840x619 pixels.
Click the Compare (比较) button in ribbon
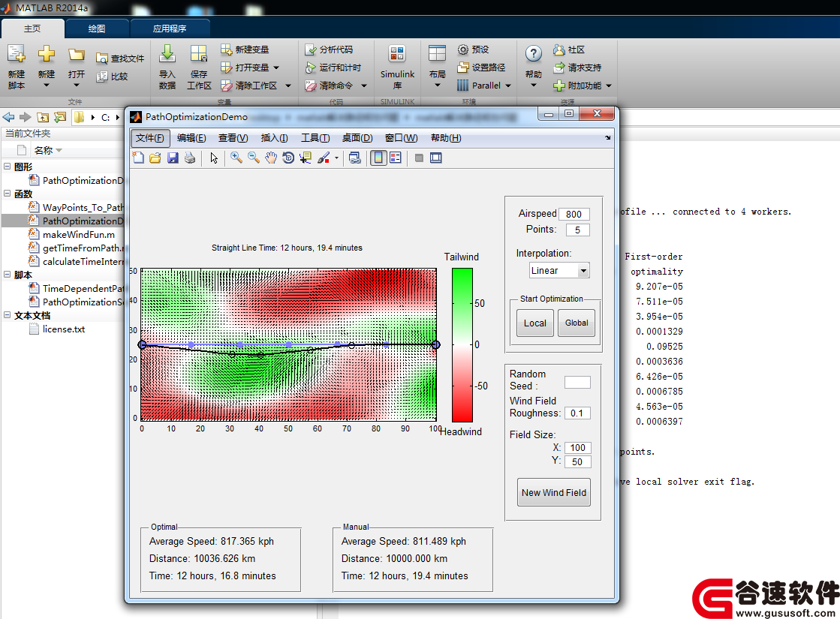pos(113,77)
